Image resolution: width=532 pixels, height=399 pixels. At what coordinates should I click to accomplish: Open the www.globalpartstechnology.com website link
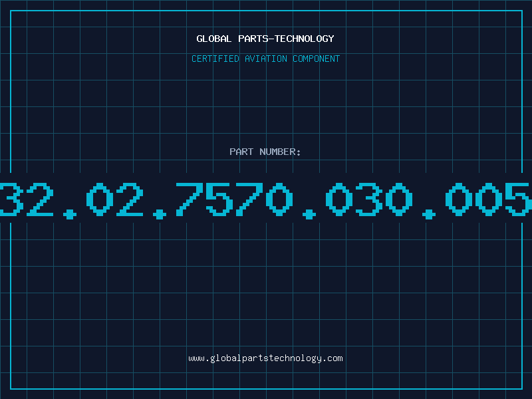[x=265, y=358]
